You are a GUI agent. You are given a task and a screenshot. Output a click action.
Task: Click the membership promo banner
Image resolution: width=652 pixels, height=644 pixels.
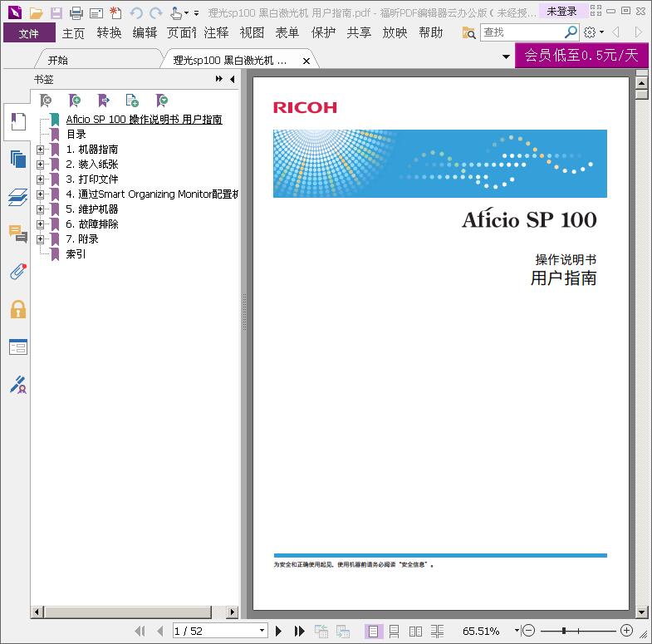(581, 56)
